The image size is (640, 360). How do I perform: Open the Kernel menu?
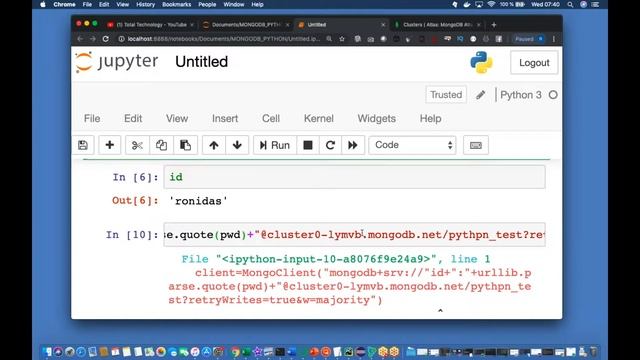(319, 119)
